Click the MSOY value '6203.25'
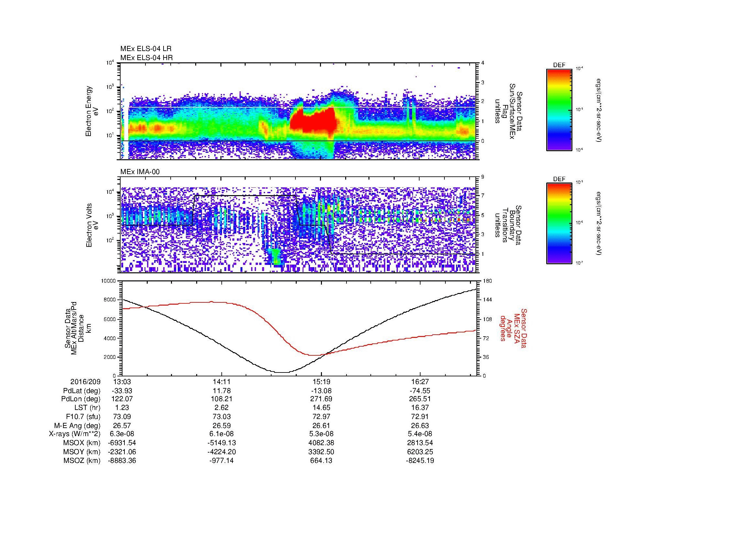756x534 pixels. click(420, 452)
